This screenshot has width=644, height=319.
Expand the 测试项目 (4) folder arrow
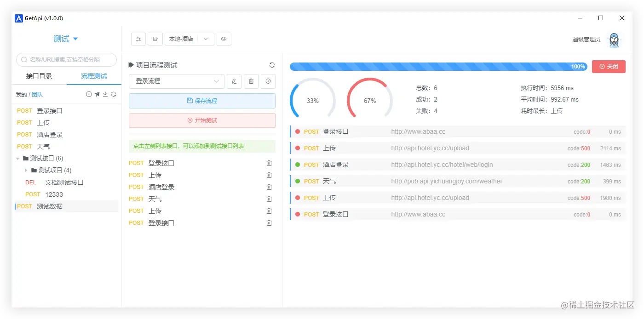[x=26, y=171]
